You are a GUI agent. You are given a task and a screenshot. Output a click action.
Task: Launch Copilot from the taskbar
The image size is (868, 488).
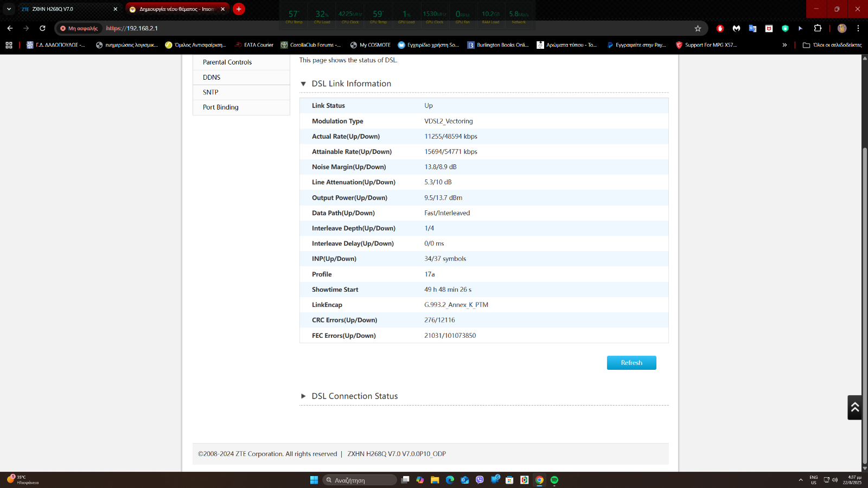point(420,480)
